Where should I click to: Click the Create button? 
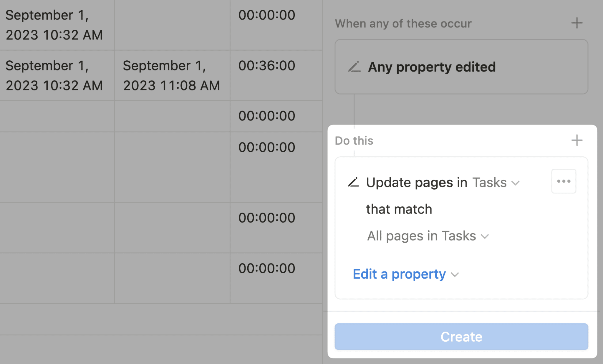[x=461, y=337]
